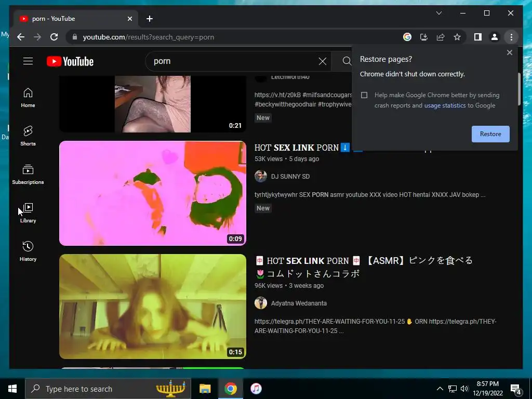Click the Restore button

(490, 134)
